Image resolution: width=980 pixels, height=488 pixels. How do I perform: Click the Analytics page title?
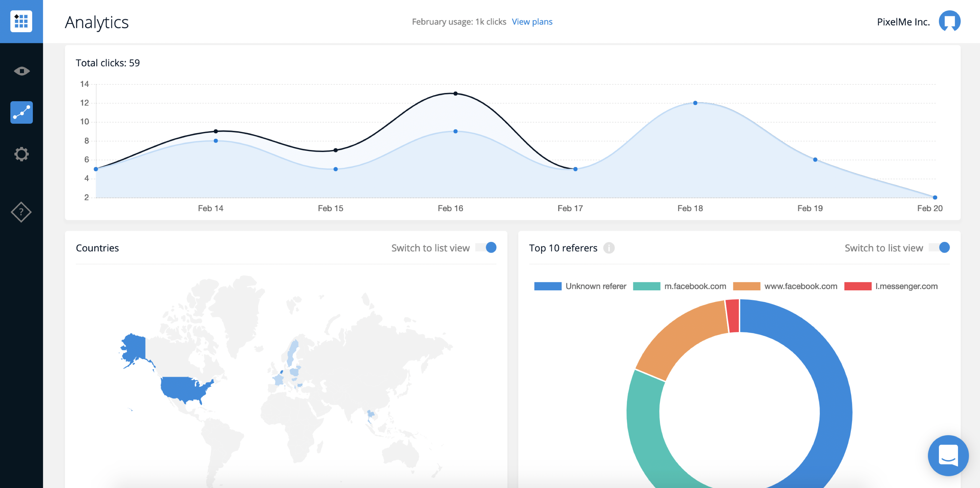point(97,22)
